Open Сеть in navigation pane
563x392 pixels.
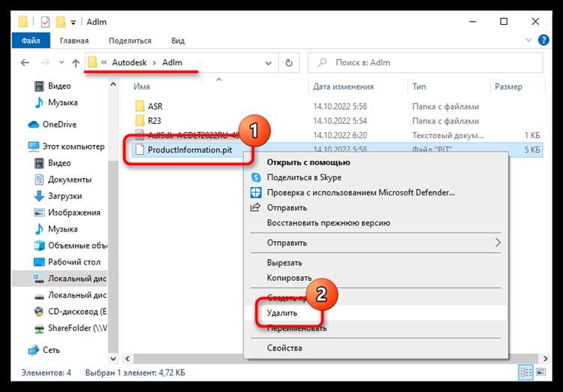tap(51, 350)
